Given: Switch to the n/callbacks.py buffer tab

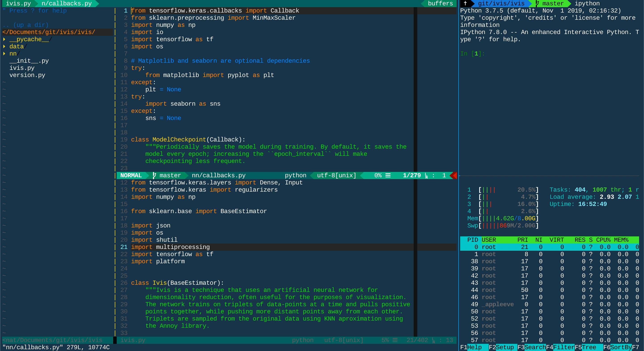Looking at the screenshot, I should 66,4.
